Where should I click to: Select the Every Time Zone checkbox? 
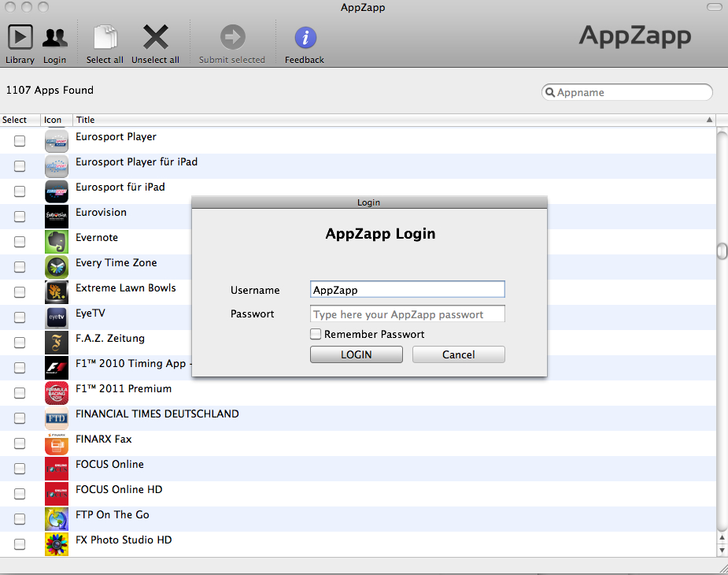click(x=20, y=267)
